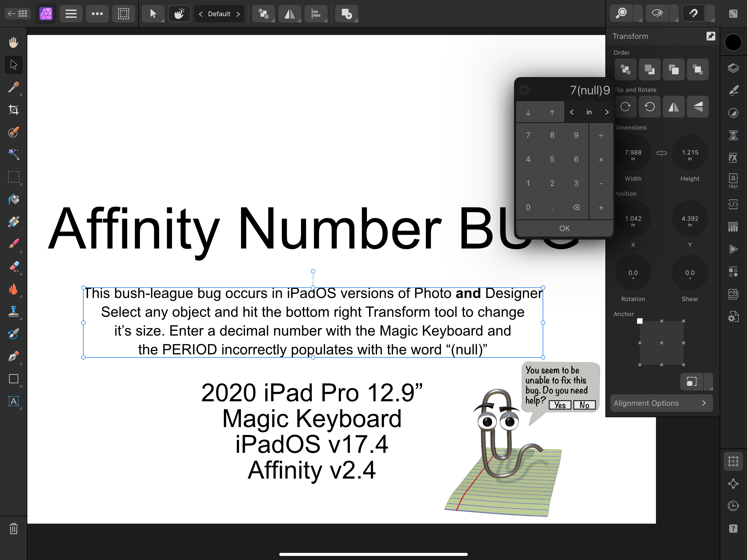Select the Move tool in left toolbar
Image resolution: width=747 pixels, height=560 pixels.
[13, 65]
